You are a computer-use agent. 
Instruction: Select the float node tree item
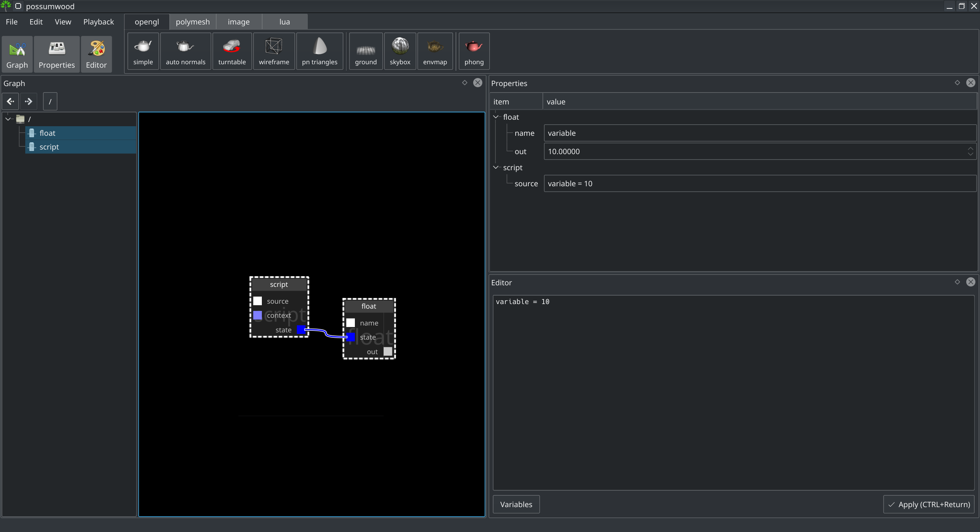click(46, 132)
